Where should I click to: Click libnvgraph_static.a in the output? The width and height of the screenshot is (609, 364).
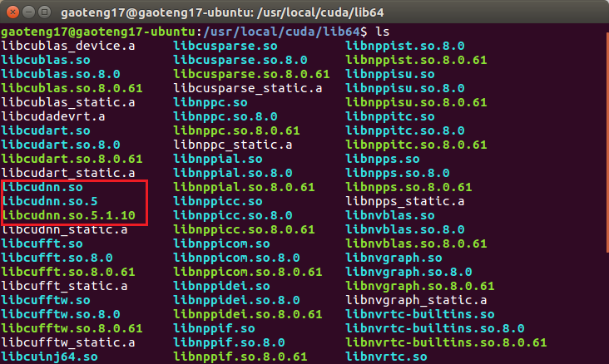[x=416, y=300]
